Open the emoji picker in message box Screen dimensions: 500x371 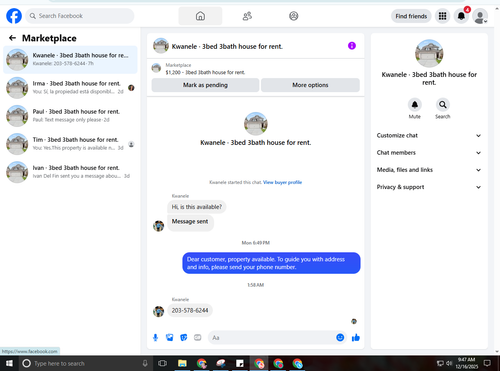340,338
